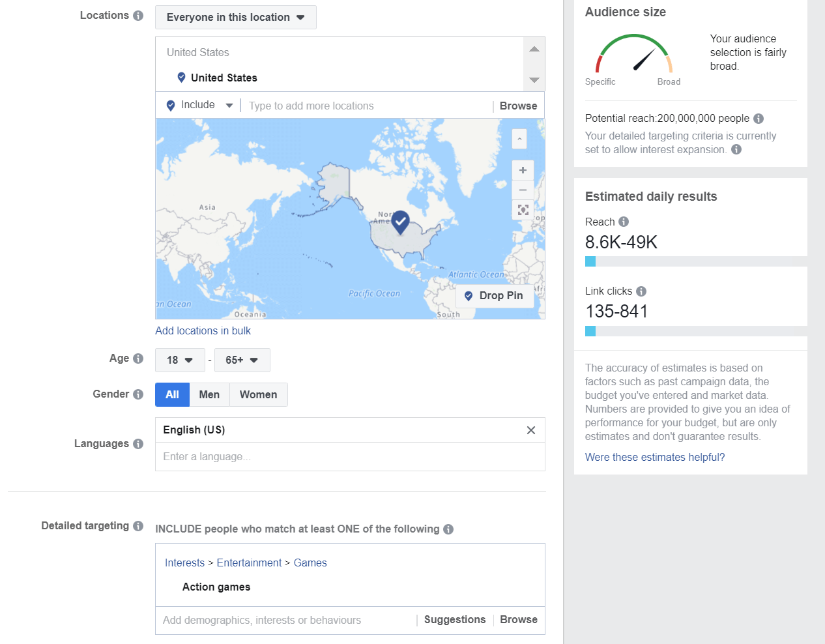825x644 pixels.
Task: Open the minimum age 18 dropdown
Action: [180, 360]
